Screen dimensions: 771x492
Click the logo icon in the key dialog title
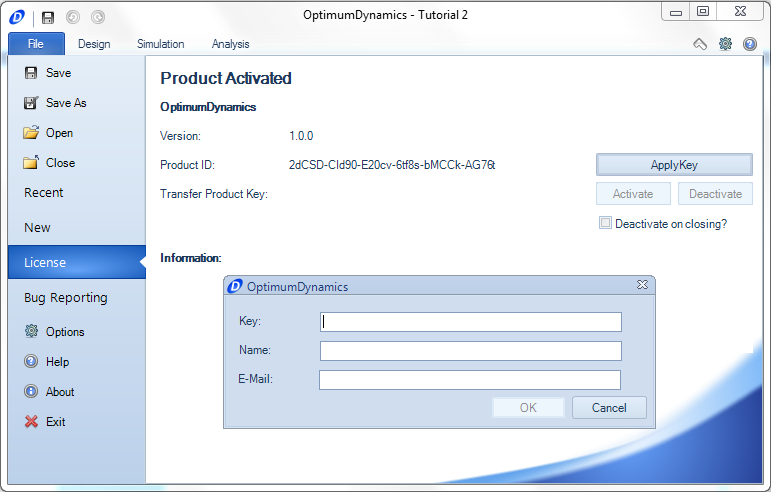point(235,286)
